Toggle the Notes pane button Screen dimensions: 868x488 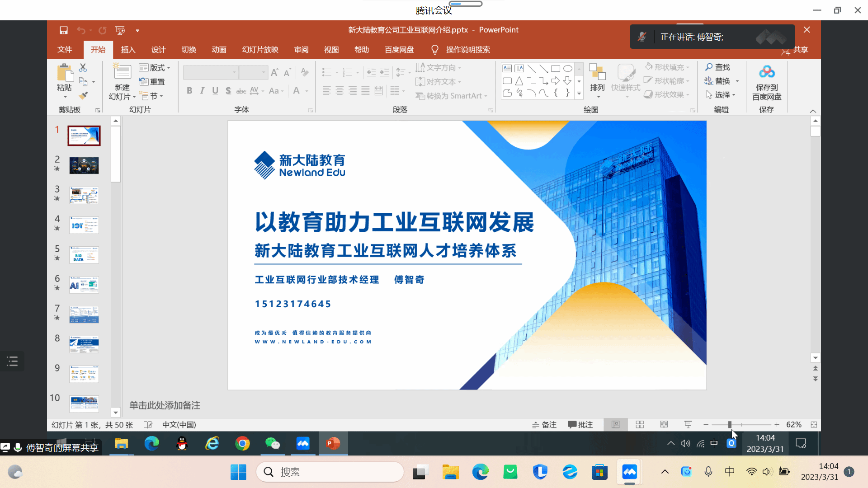[544, 425]
